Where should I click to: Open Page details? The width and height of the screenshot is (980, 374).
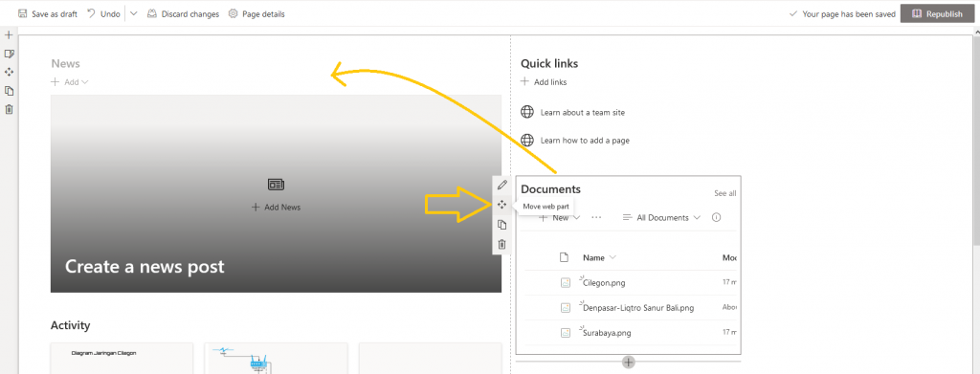(256, 13)
